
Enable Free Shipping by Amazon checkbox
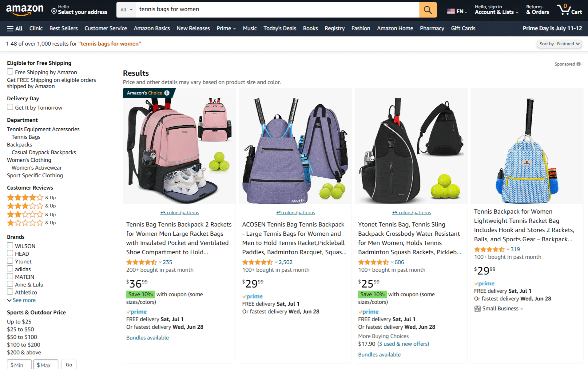tap(10, 72)
